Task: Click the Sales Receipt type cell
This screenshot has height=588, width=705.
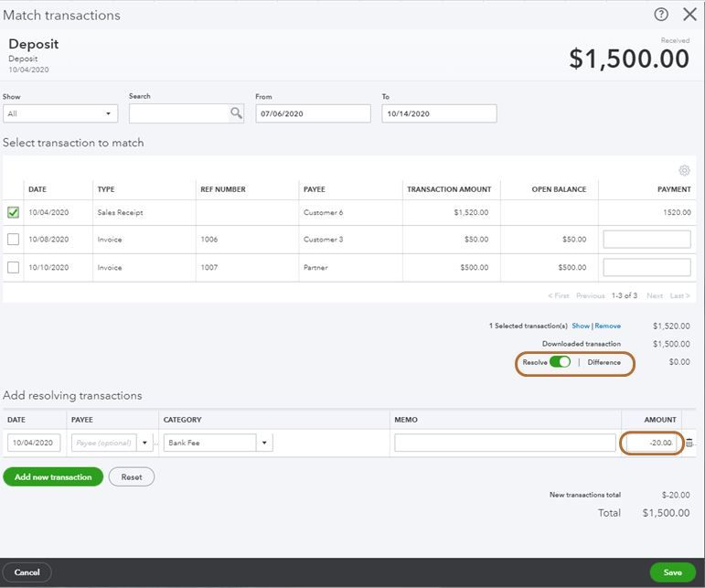Action: pyautogui.click(x=120, y=212)
